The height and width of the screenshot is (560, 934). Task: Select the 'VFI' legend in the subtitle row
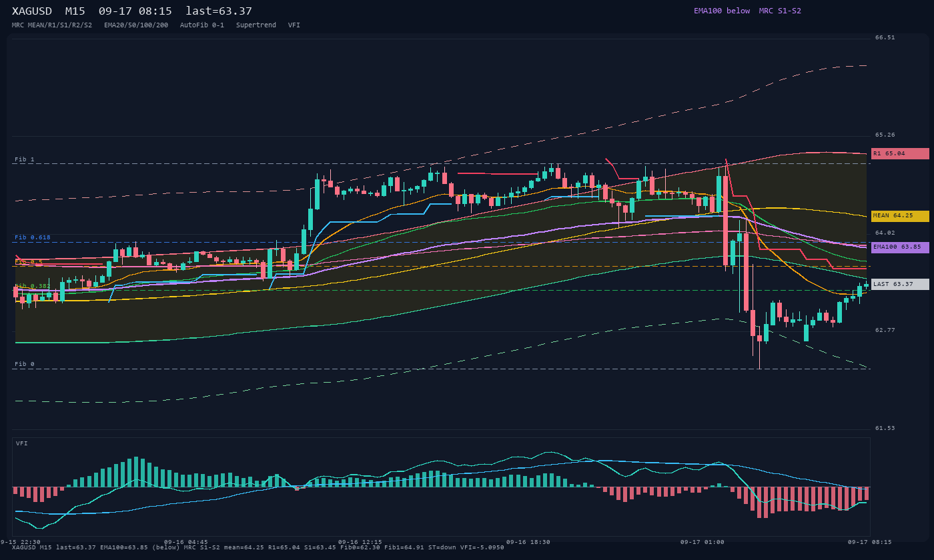(x=294, y=25)
